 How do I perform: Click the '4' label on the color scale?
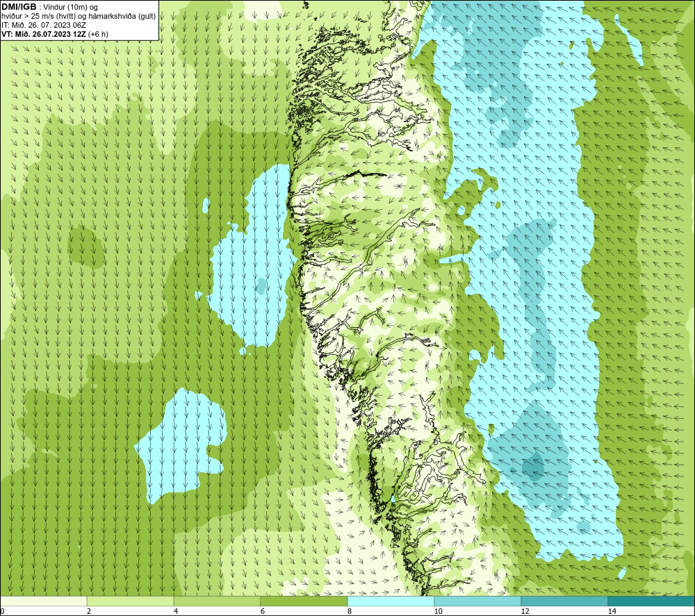click(176, 611)
